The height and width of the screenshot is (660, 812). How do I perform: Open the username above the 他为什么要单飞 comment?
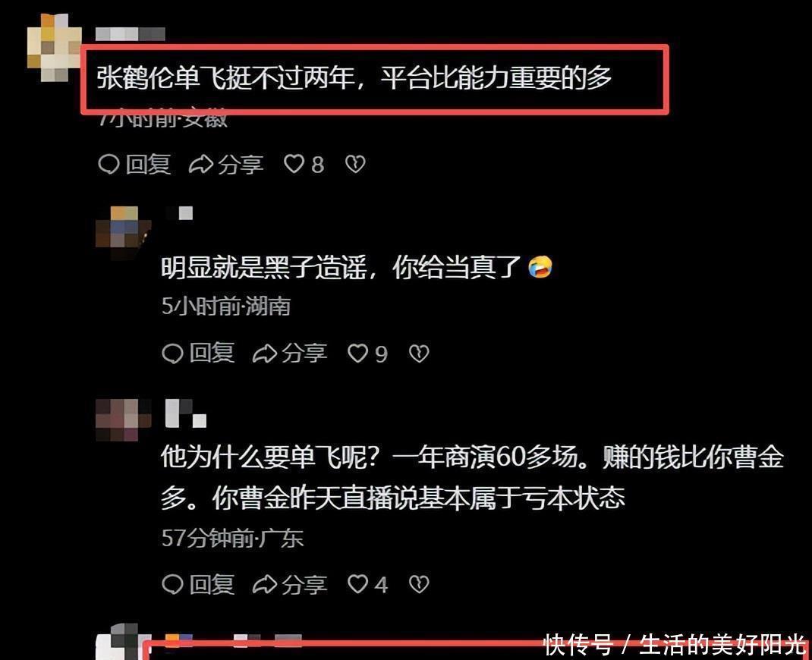click(x=185, y=413)
